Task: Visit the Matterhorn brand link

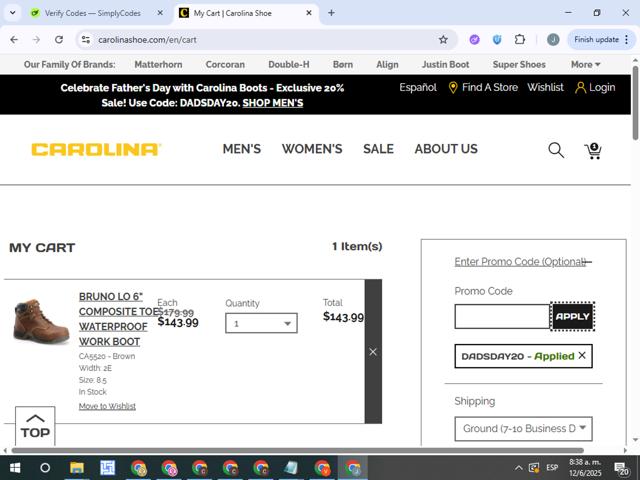Action: pyautogui.click(x=158, y=64)
